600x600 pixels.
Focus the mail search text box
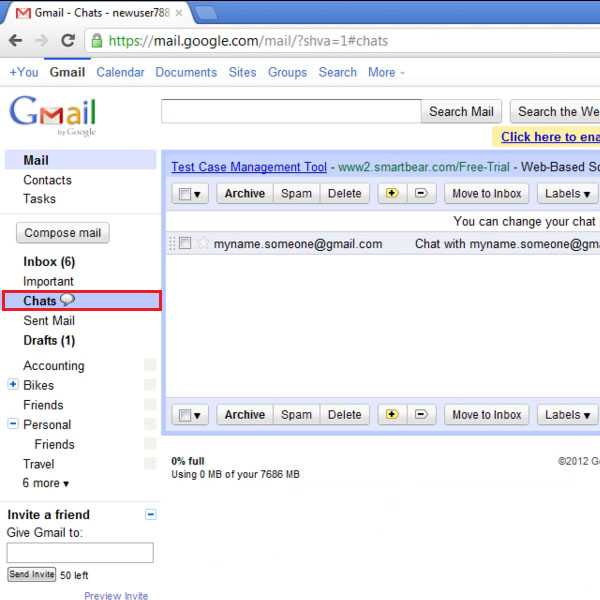pyautogui.click(x=291, y=111)
